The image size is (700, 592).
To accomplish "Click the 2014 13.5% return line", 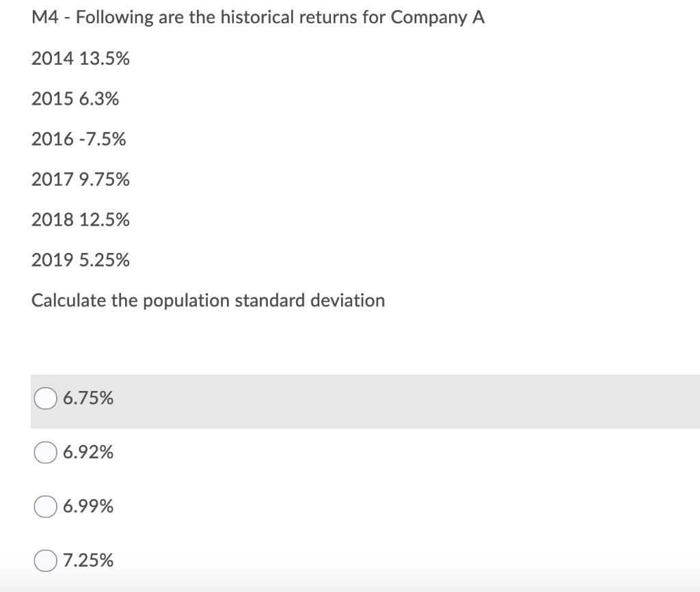I will click(81, 59).
